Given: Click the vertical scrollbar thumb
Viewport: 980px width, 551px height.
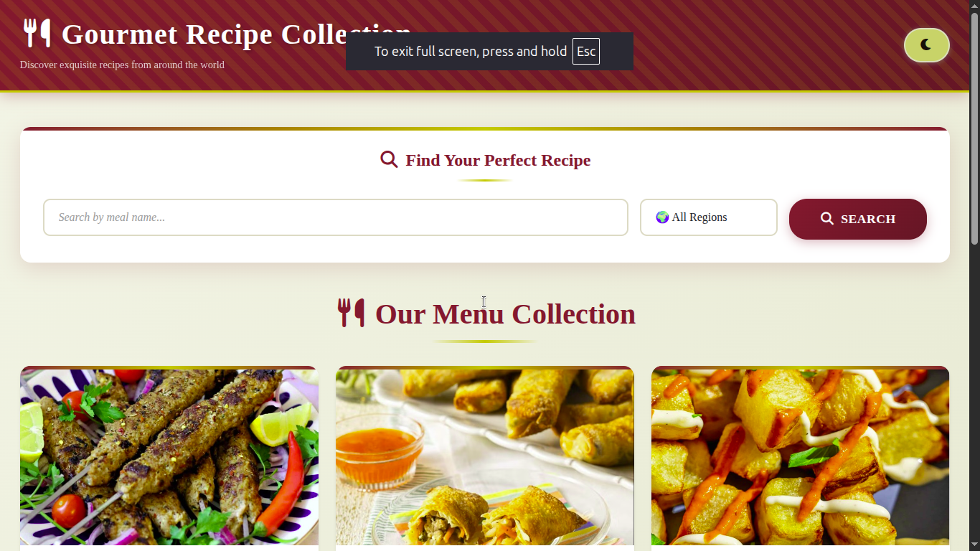Looking at the screenshot, I should [x=974, y=129].
